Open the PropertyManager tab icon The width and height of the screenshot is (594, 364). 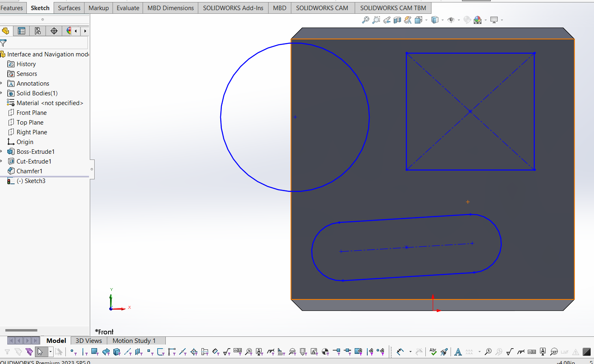click(x=22, y=31)
